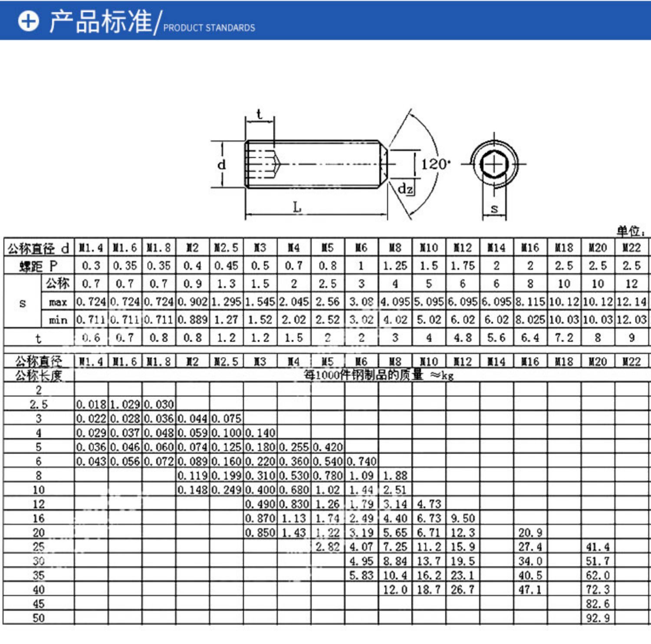
Task: Select the 92.9 cell in the M20 column
Action: pyautogui.click(x=598, y=618)
